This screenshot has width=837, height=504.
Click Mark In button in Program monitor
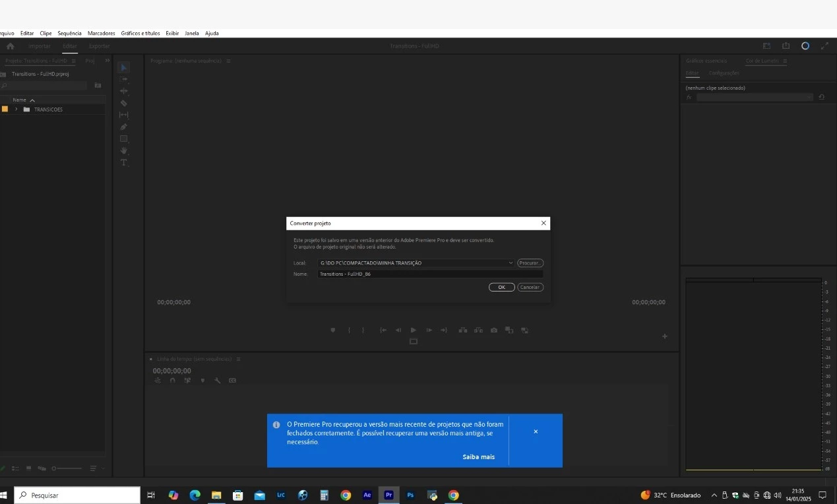click(x=349, y=330)
